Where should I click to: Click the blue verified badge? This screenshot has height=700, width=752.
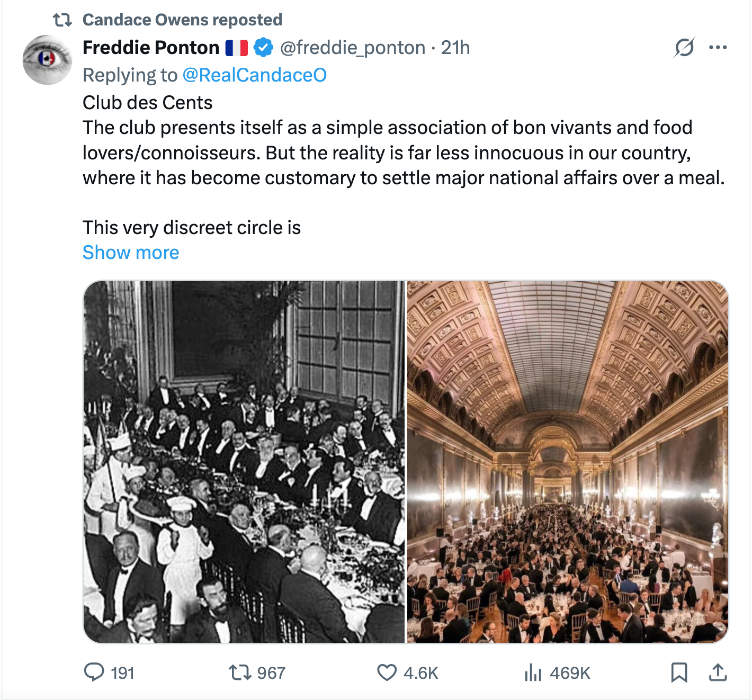(263, 48)
